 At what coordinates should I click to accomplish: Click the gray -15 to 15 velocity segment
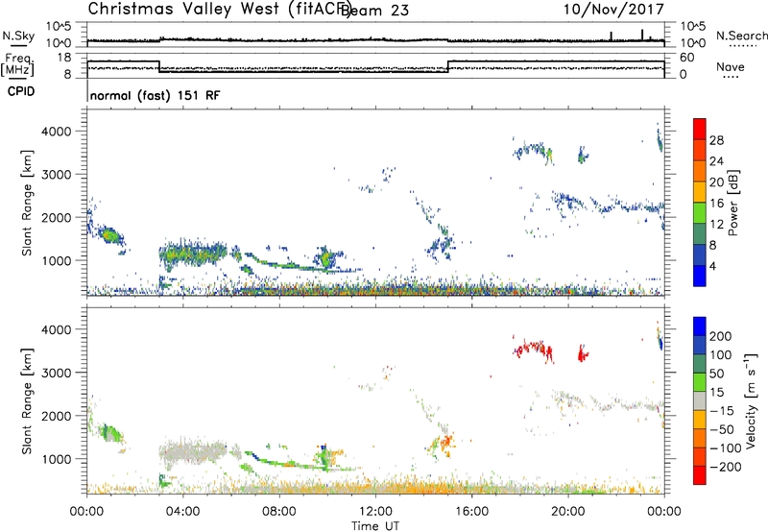(x=700, y=400)
